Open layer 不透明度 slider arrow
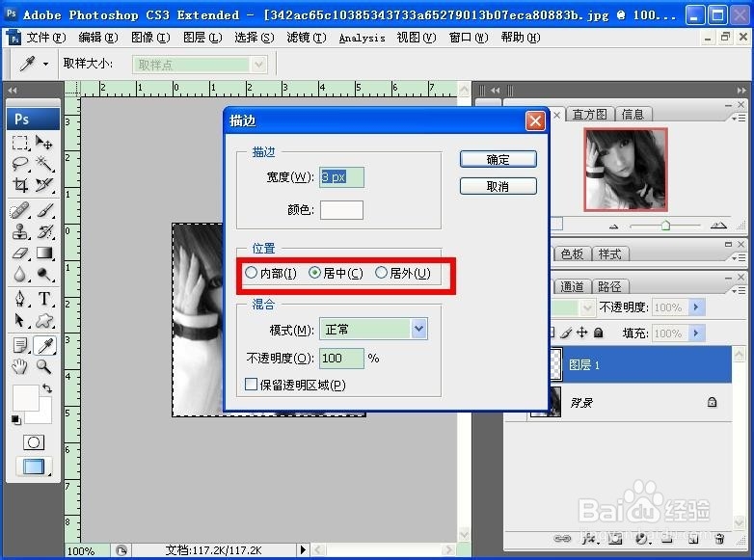The height and width of the screenshot is (560, 754). point(696,307)
